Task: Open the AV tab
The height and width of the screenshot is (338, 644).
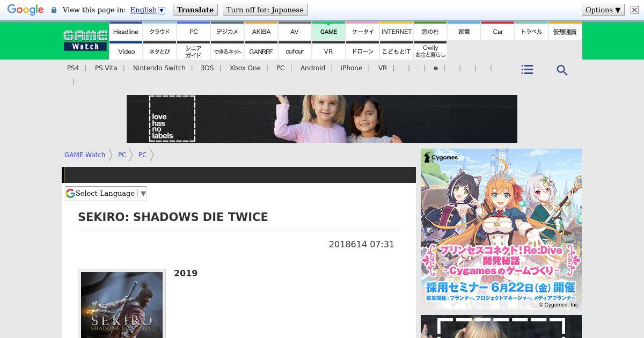Action: coord(295,31)
